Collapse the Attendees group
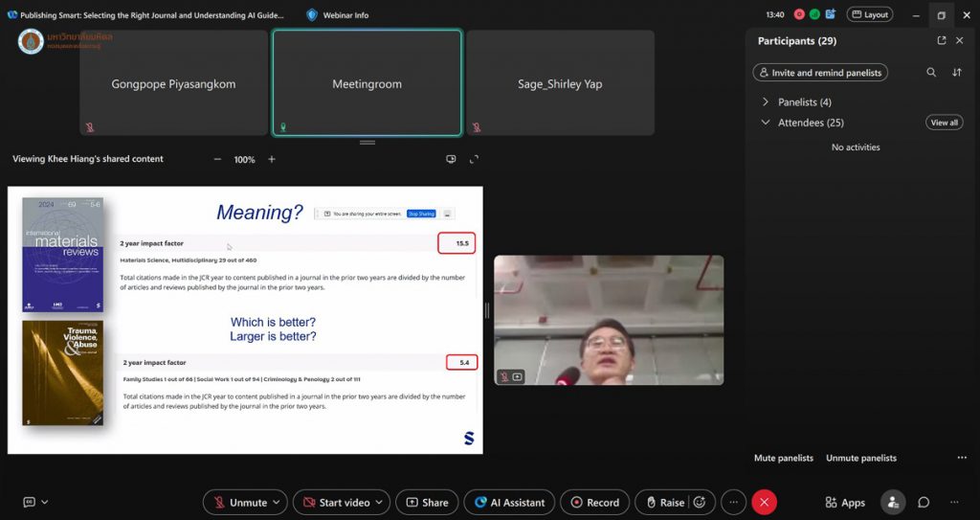The width and height of the screenshot is (980, 520). [x=766, y=123]
